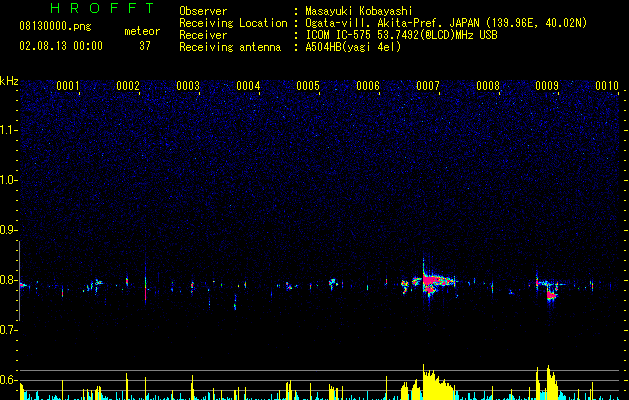Click the red meteor echo below marker 0009
The width and height of the screenshot is (629, 400).
[x=552, y=296]
